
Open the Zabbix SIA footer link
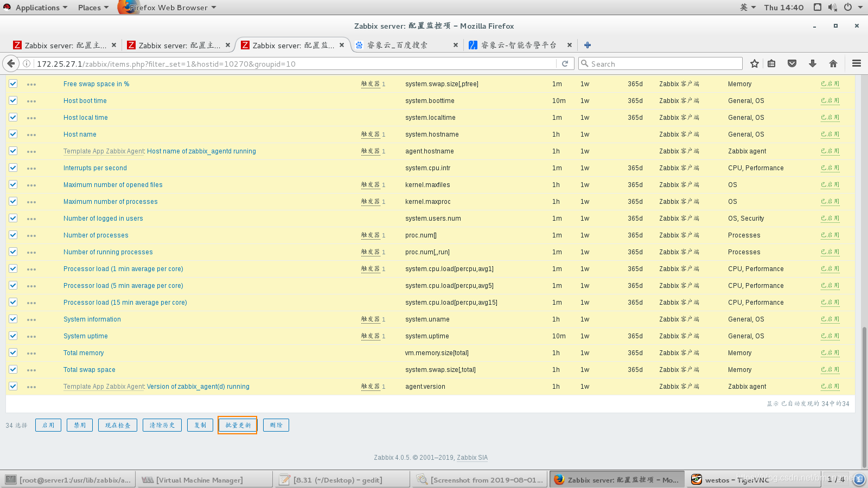click(472, 458)
